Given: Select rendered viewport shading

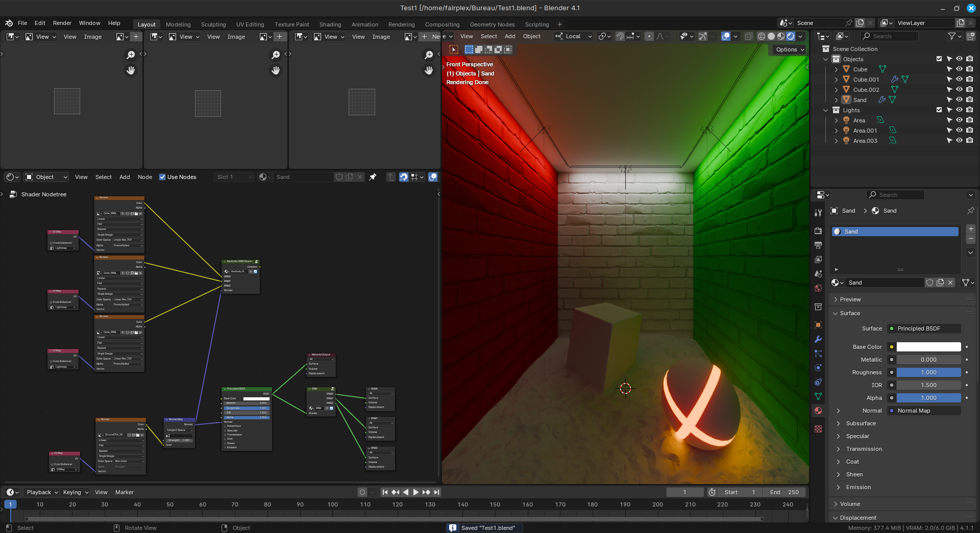Looking at the screenshot, I should tap(791, 36).
